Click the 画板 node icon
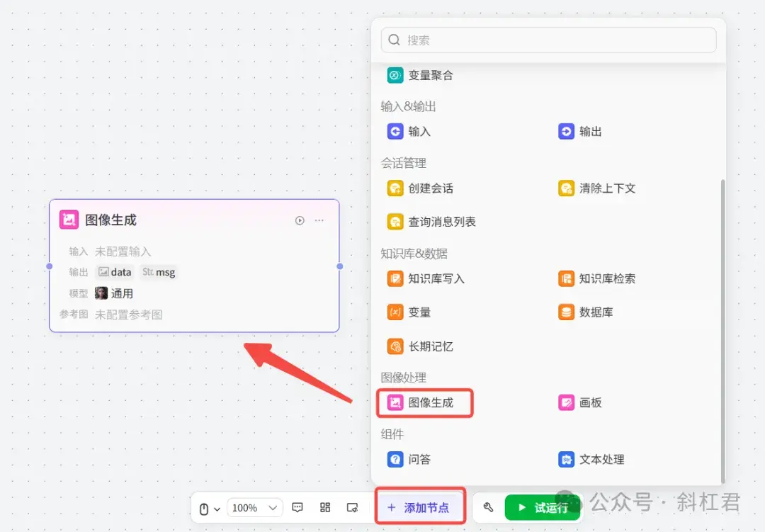Image resolution: width=765 pixels, height=532 pixels. (x=566, y=402)
